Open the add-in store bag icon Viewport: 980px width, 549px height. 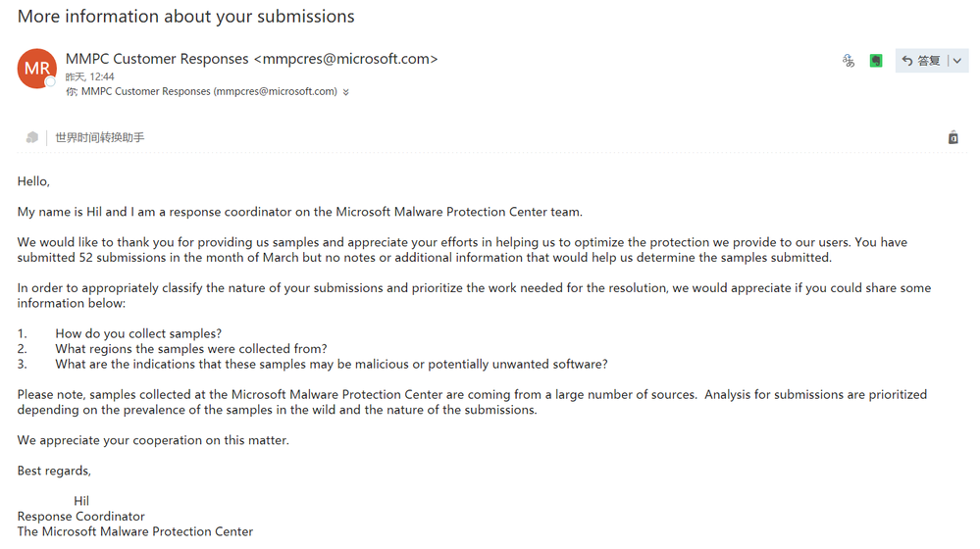pyautogui.click(x=953, y=137)
